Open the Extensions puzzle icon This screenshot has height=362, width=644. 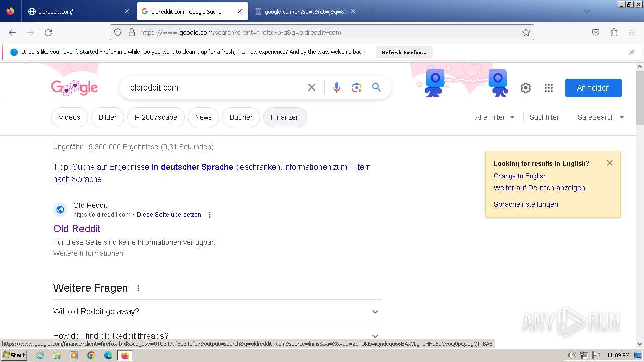pyautogui.click(x=614, y=32)
